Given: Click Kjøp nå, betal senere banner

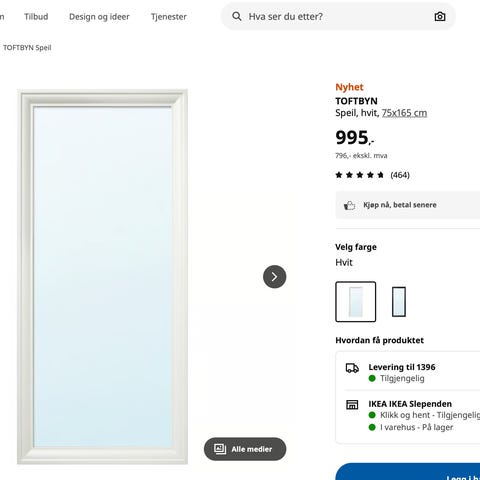Looking at the screenshot, I should click(x=408, y=205).
